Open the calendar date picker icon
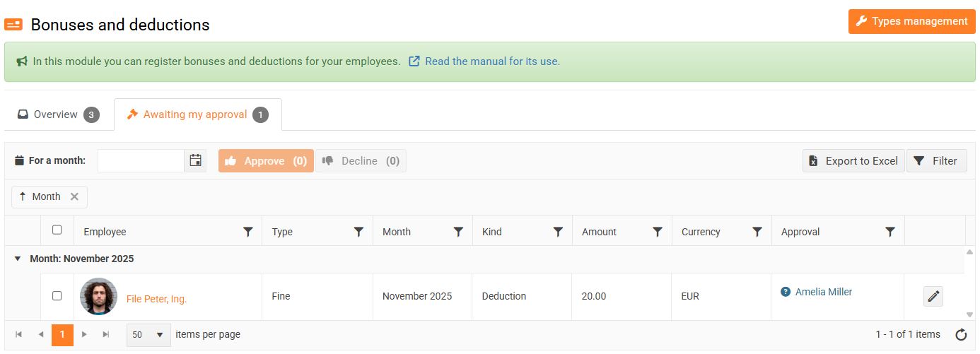The image size is (980, 354). [196, 160]
